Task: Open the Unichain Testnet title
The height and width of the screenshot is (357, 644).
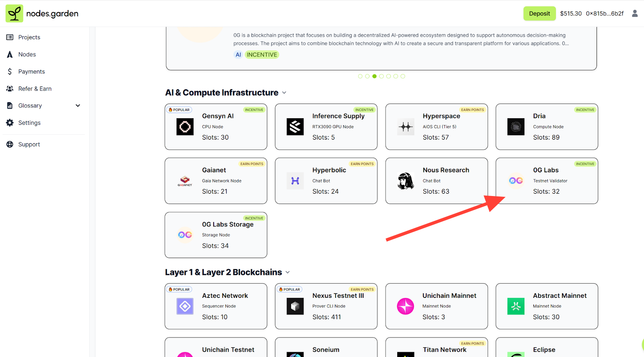Action: [x=228, y=350]
